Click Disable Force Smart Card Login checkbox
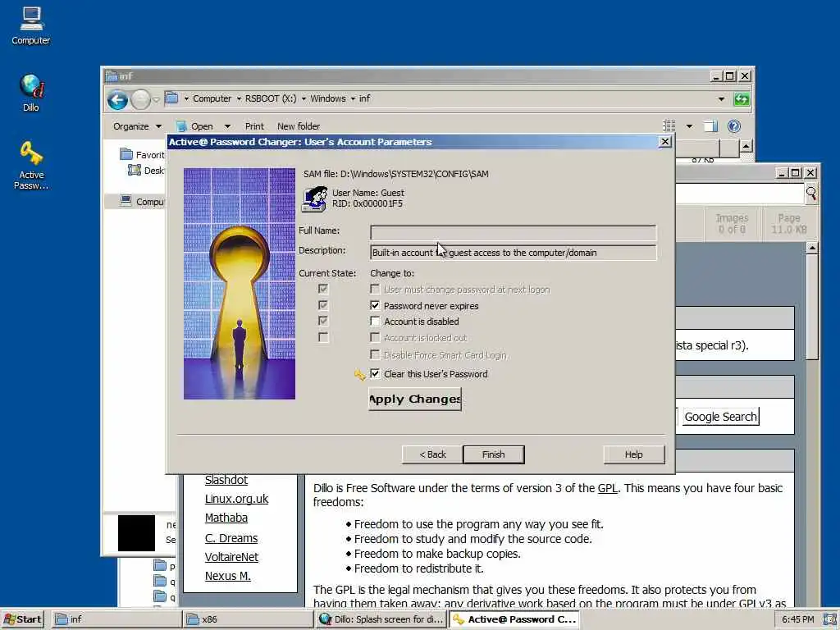The image size is (840, 630). click(x=375, y=354)
